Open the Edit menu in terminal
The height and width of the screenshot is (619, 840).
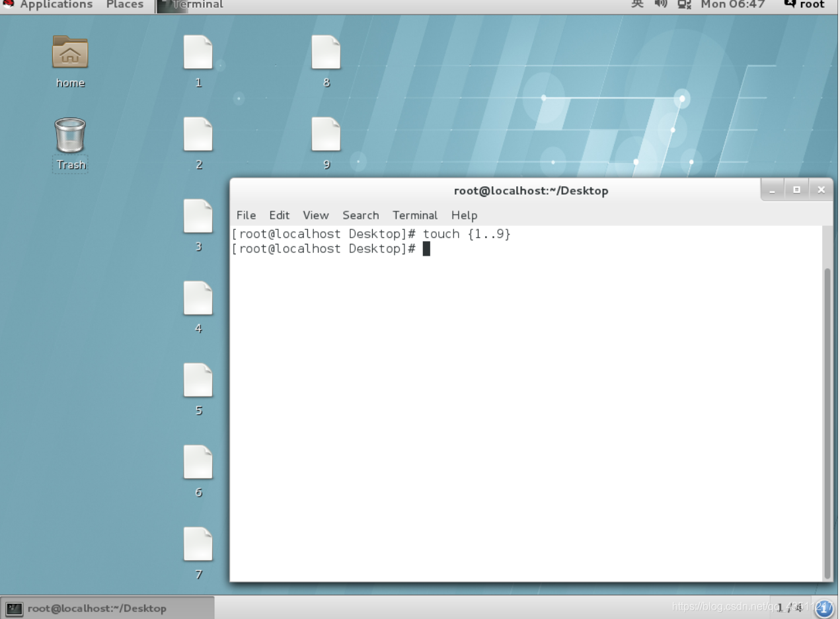pos(279,215)
